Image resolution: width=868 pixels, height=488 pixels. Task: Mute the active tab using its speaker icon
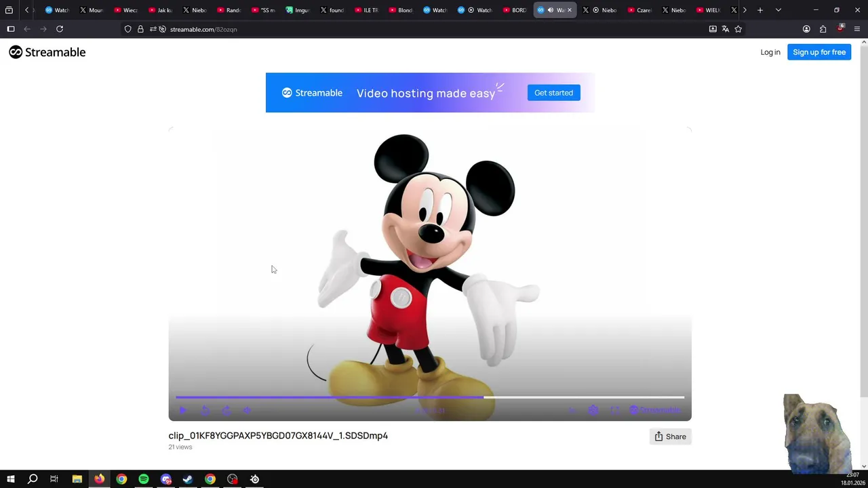(x=550, y=10)
